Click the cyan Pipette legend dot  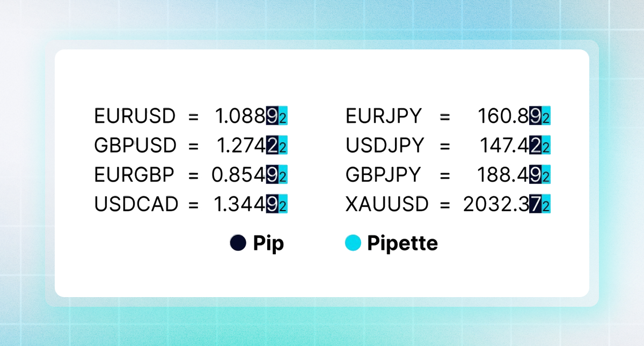pos(353,243)
